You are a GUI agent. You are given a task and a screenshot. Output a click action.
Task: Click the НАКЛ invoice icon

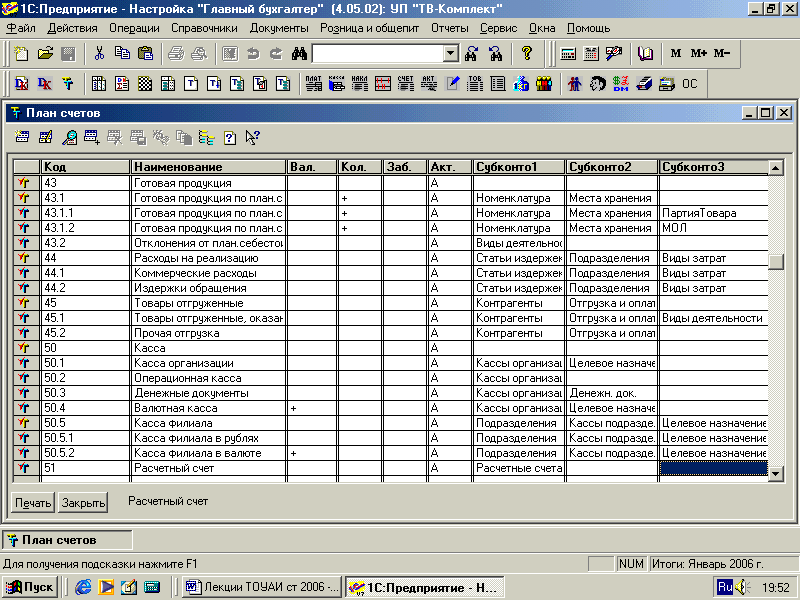pyautogui.click(x=360, y=84)
